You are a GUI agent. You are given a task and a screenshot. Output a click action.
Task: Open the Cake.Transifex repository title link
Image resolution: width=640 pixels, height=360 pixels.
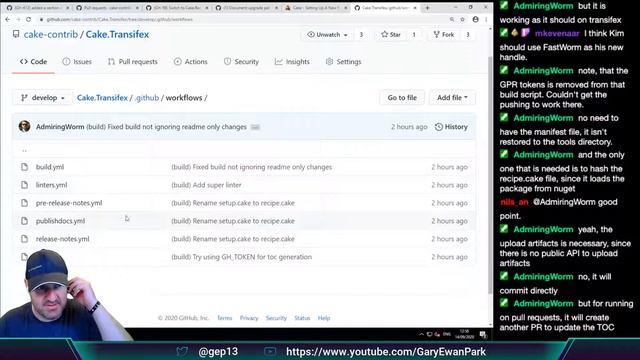tap(117, 35)
